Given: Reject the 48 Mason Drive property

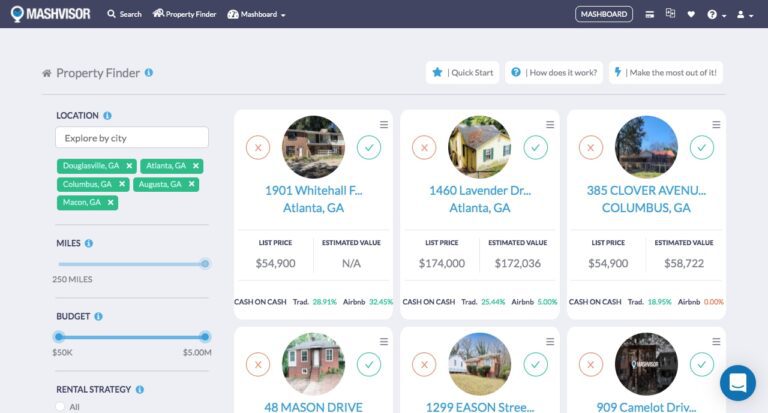Looking at the screenshot, I should click(258, 364).
